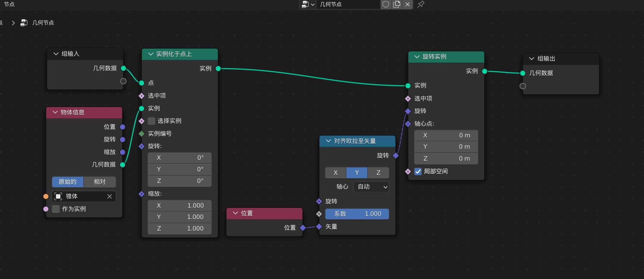Click the 位置 node output socket
644x279 pixels.
[x=303, y=228]
